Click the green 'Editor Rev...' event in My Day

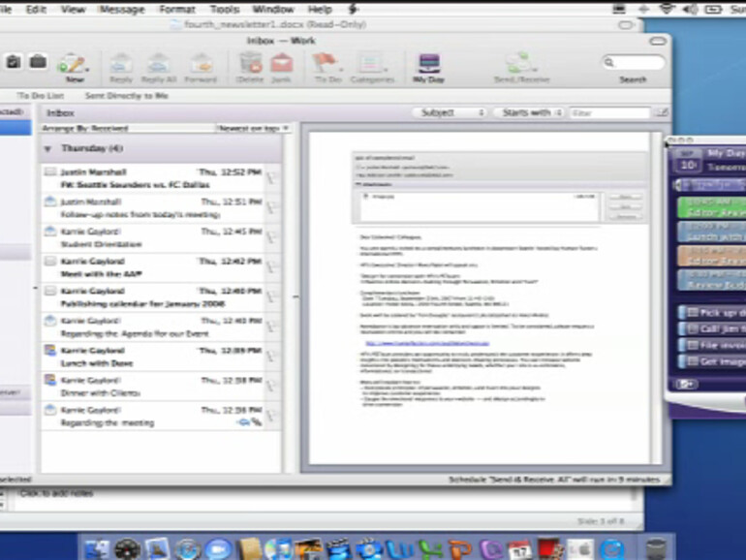(x=712, y=207)
